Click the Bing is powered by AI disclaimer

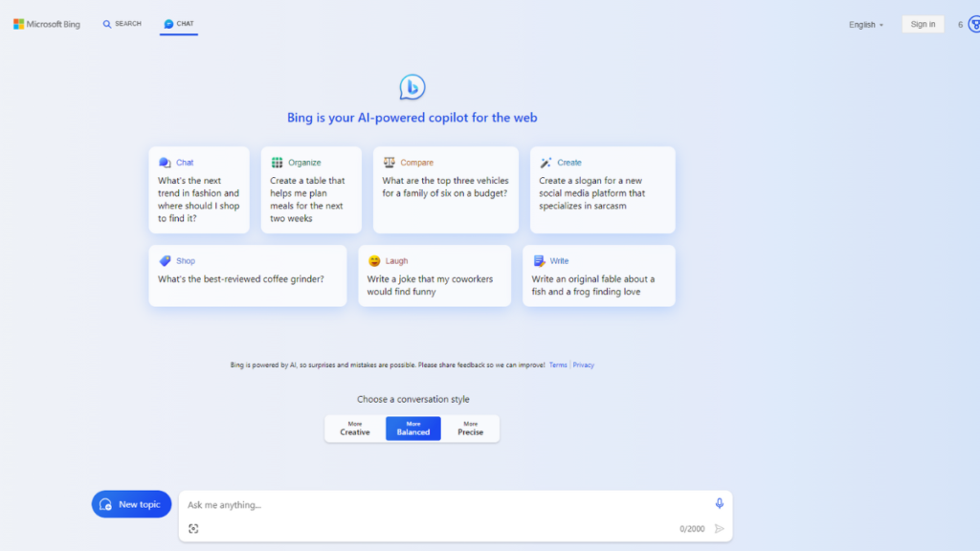click(388, 364)
